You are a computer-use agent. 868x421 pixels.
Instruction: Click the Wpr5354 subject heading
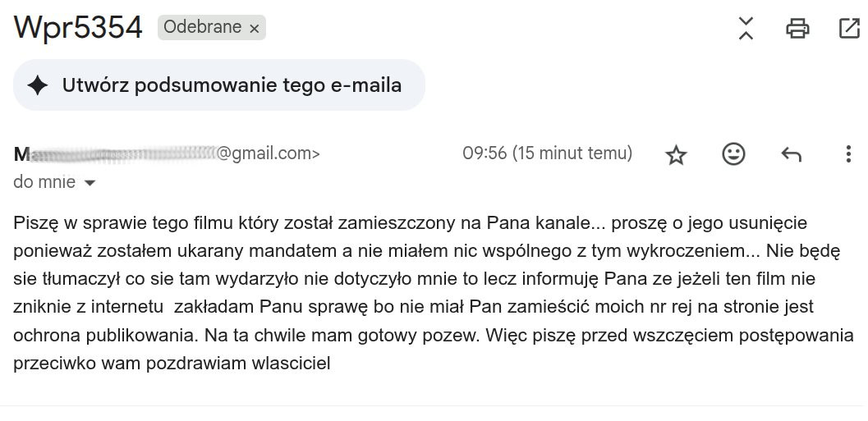pyautogui.click(x=78, y=28)
